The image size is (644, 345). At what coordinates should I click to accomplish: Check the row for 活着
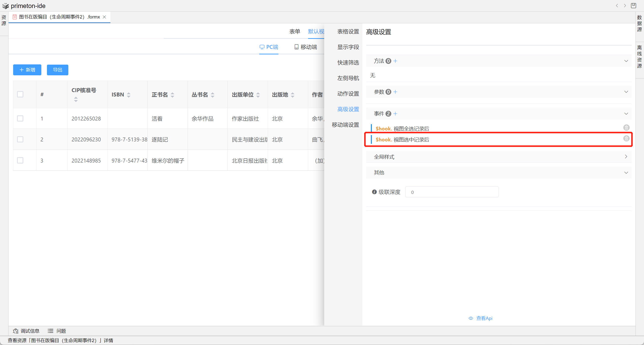20,118
